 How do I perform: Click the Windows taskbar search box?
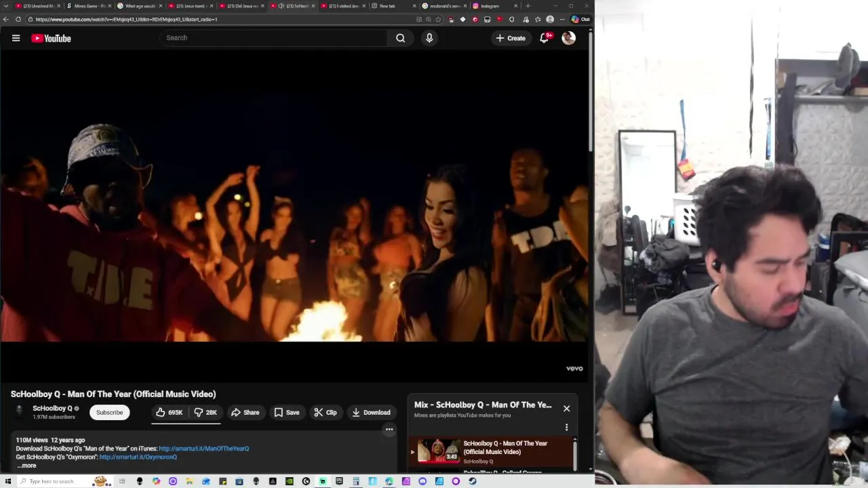[64, 481]
